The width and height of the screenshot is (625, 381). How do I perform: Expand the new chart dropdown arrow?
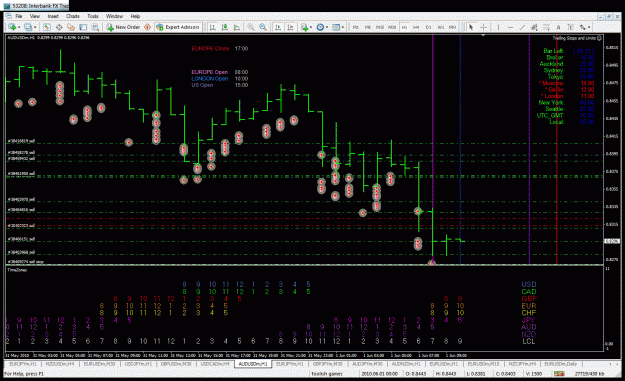pos(19,27)
